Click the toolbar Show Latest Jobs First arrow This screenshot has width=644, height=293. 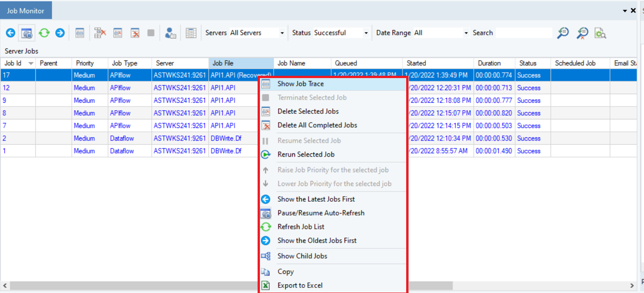pos(11,33)
